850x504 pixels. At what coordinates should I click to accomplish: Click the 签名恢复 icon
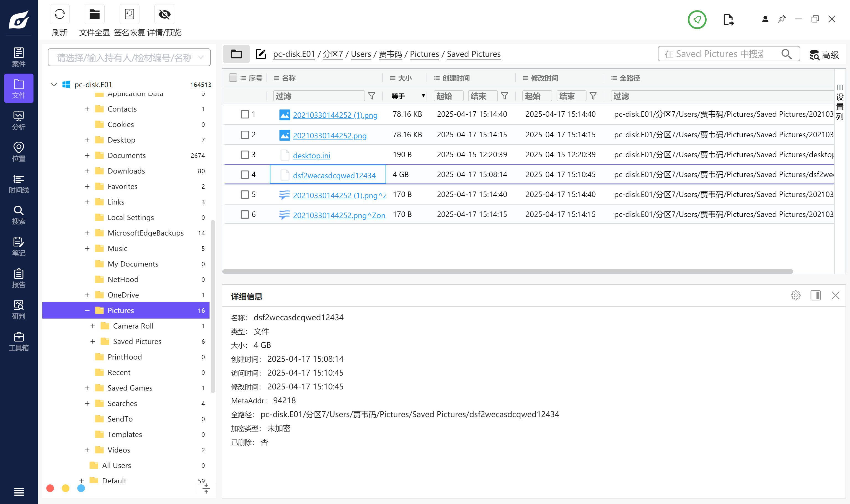[129, 14]
